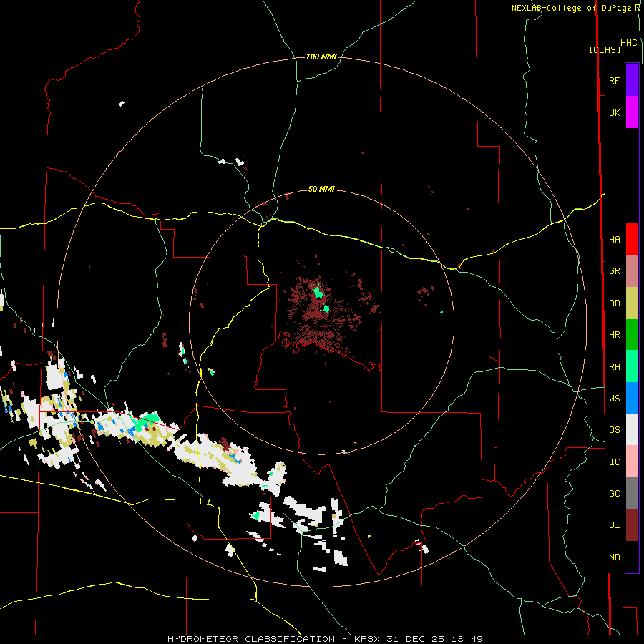
Task: Click the "HYDROMETEOR CLASSIFICATION" title at bottom
Action: (251, 639)
